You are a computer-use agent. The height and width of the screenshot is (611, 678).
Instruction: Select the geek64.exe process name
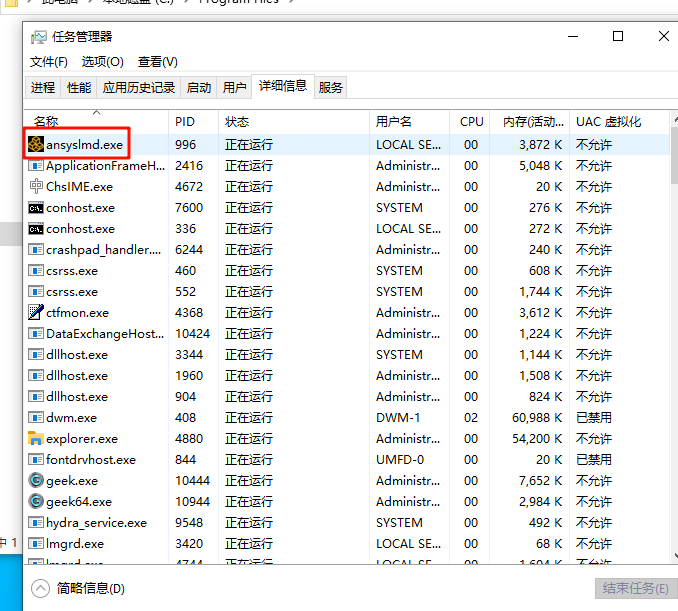[x=79, y=501]
